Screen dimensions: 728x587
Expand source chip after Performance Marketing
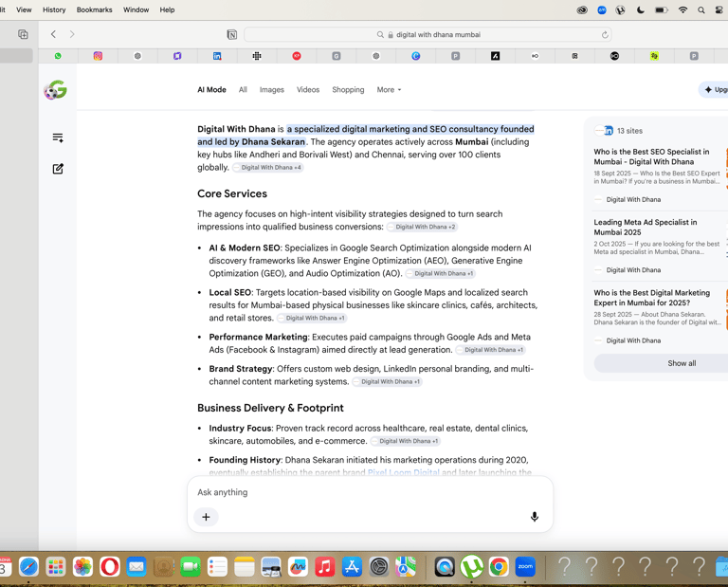coord(490,350)
